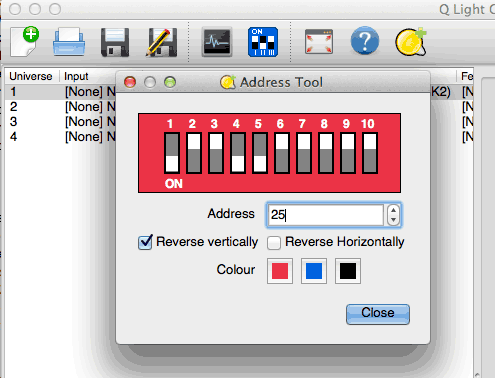Click the Close button in Address Tool
This screenshot has height=378, width=495.
(378, 314)
